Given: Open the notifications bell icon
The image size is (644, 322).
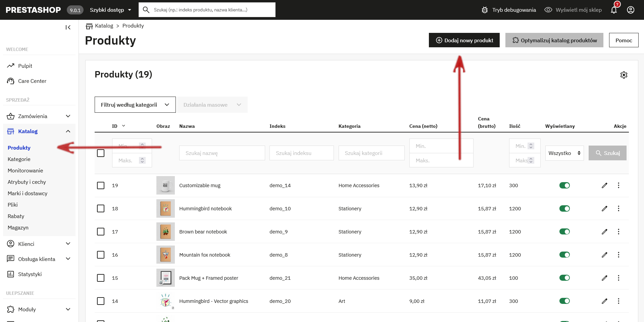Looking at the screenshot, I should click(x=614, y=10).
